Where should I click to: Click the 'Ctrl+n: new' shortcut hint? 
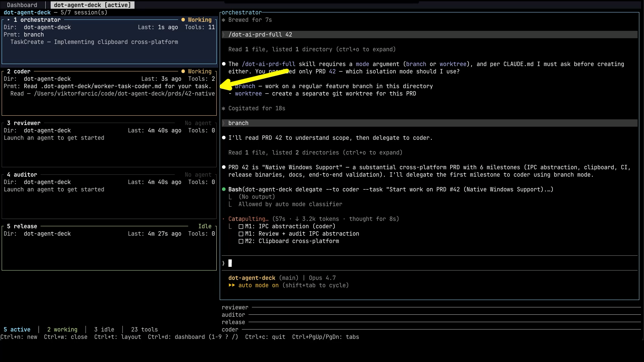19,337
